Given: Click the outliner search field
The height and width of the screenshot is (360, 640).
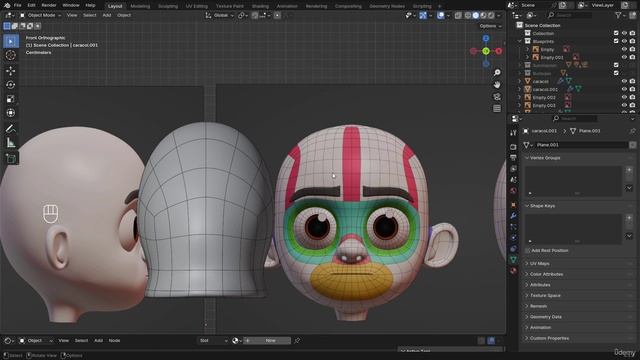Looking at the screenshot, I should click(x=570, y=15).
